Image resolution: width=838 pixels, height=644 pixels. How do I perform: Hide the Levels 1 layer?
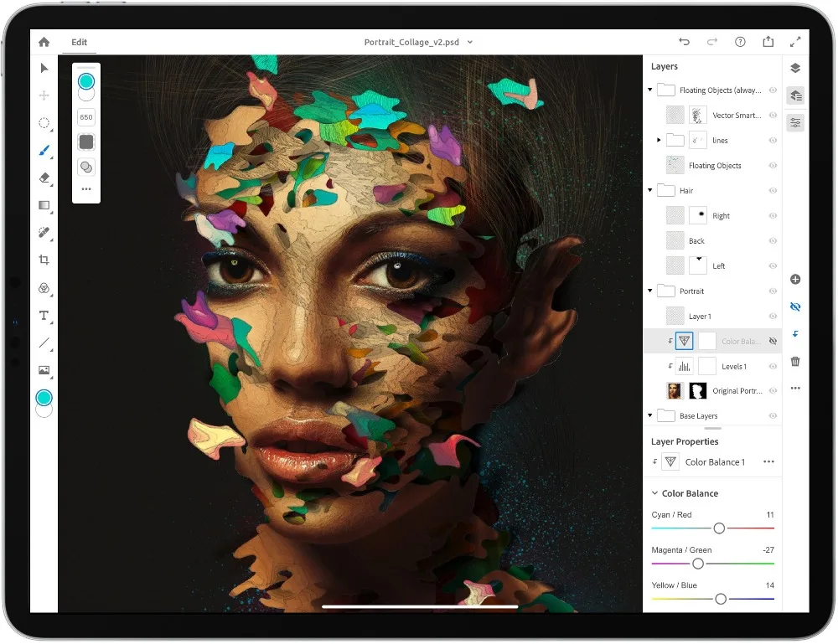tap(773, 366)
